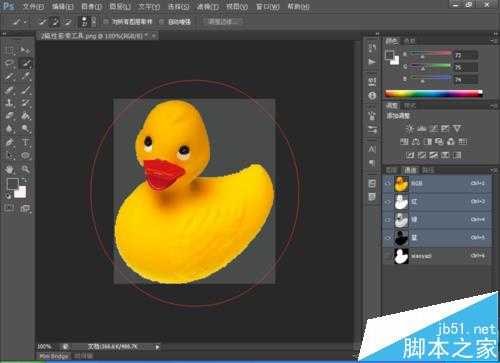Choose New Selection mode in options bar
The height and width of the screenshot is (363, 500).
tap(43, 22)
